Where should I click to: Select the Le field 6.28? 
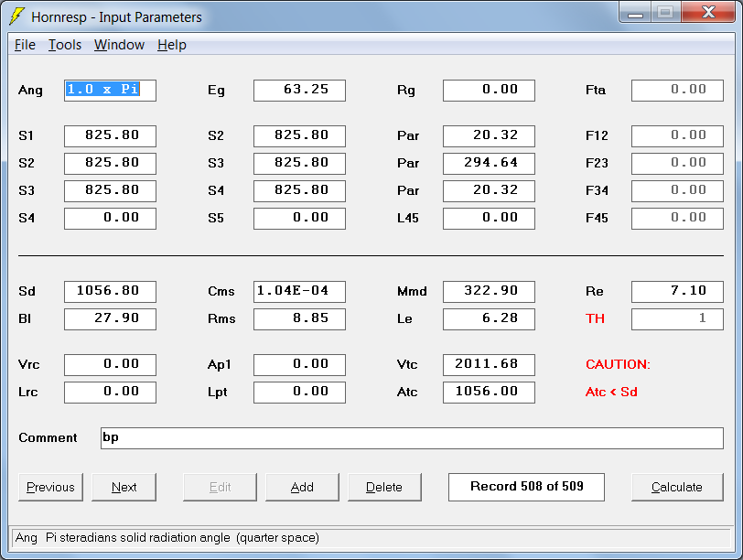[489, 318]
